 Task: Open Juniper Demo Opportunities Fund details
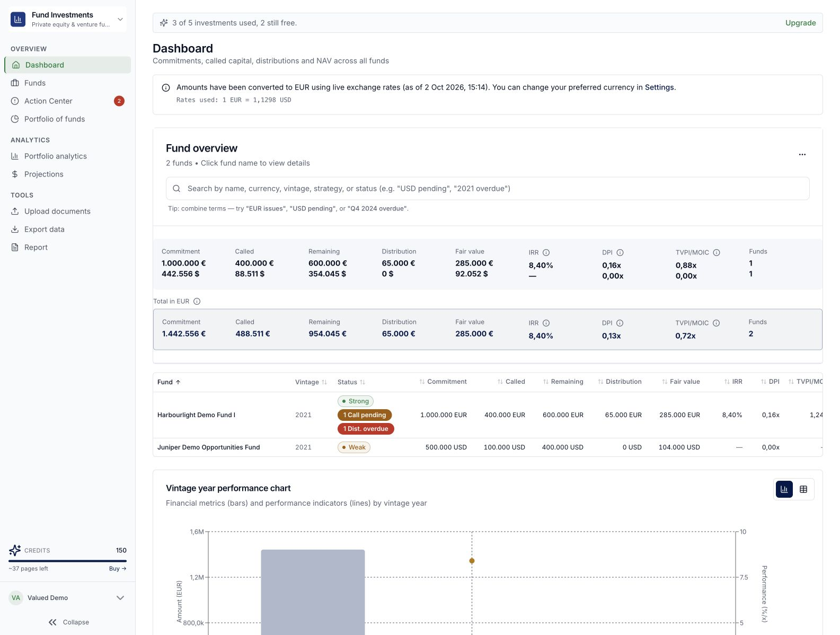coord(208,447)
